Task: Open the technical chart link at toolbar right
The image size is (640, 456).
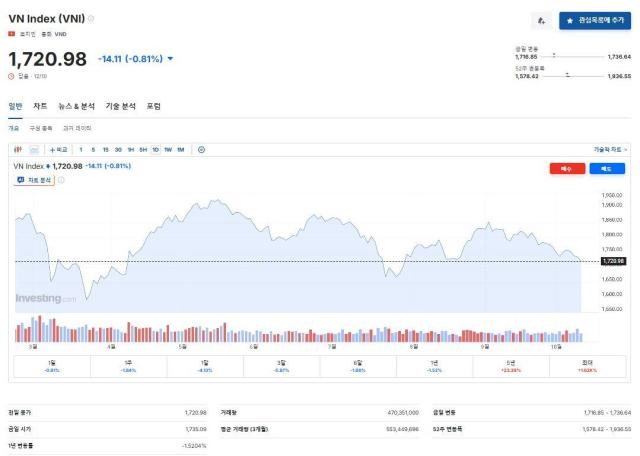Action: click(x=610, y=150)
